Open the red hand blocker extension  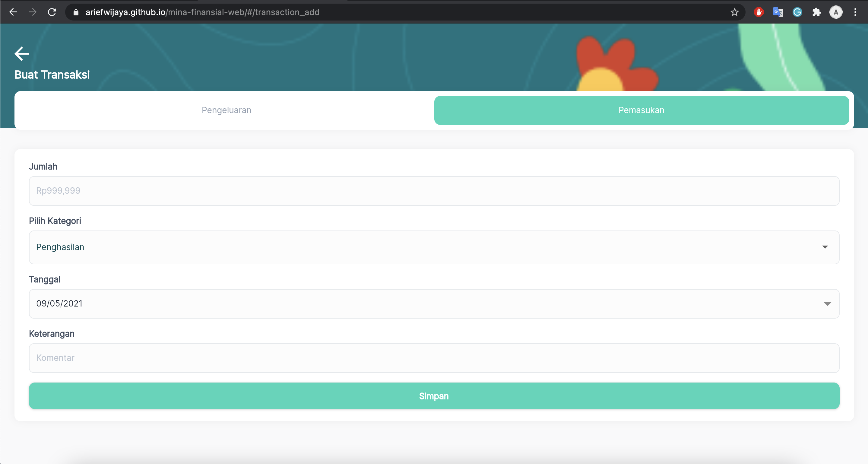point(759,12)
